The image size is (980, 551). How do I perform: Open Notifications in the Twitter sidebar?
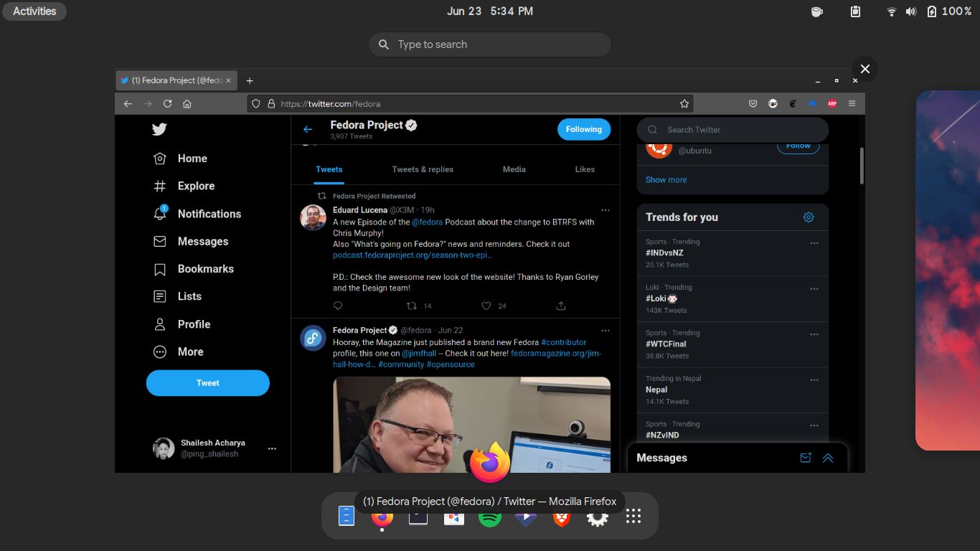(209, 213)
